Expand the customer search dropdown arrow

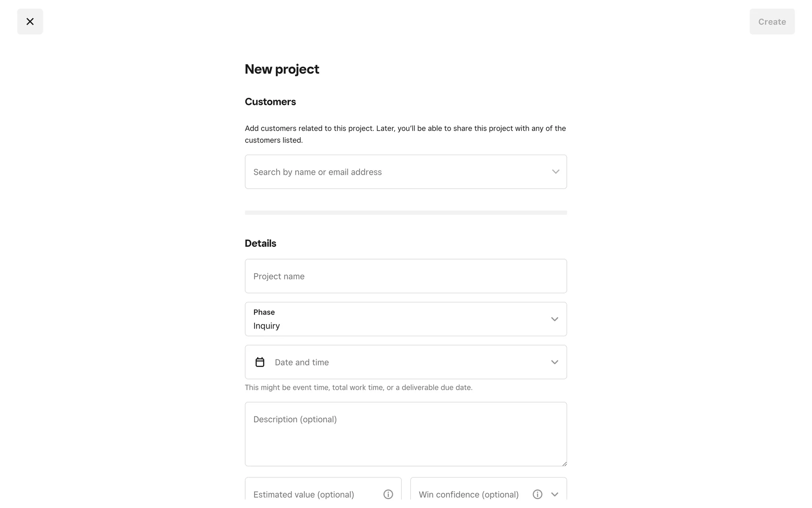point(555,172)
